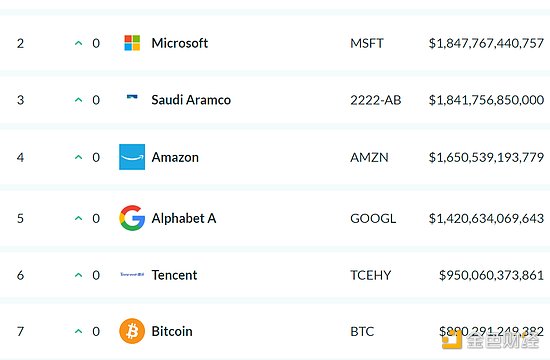Image resolution: width=550 pixels, height=360 pixels.
Task: Click Tencent market cap value $950,060,373,861
Action: (x=491, y=275)
